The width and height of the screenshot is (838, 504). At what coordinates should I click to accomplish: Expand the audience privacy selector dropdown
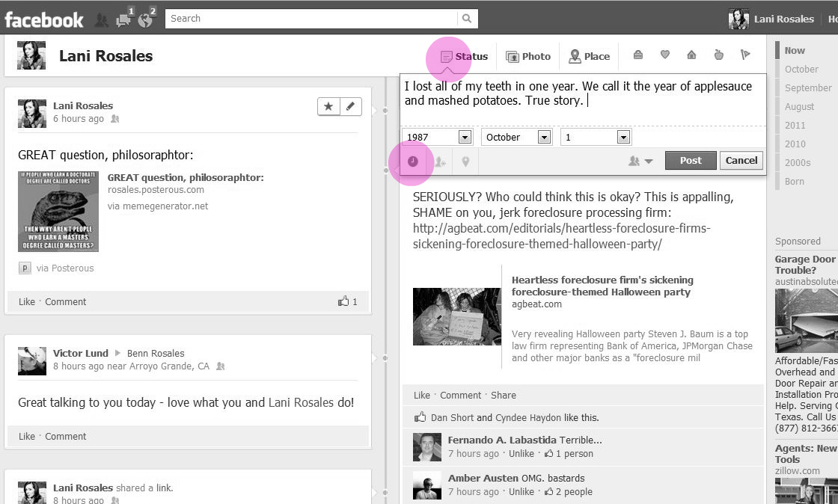point(641,161)
